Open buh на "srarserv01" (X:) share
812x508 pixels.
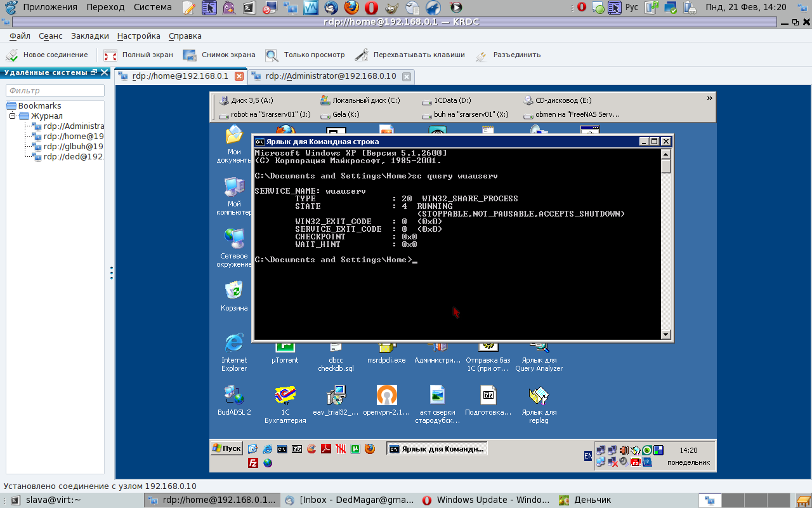pyautogui.click(x=465, y=115)
